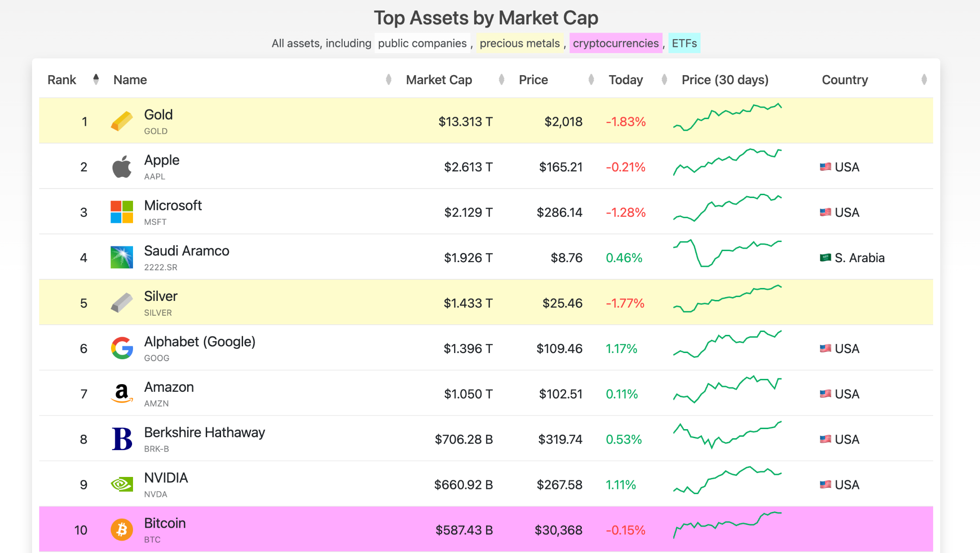The height and width of the screenshot is (553, 980).
Task: Sort by Today change arrows
Action: pyautogui.click(x=664, y=79)
